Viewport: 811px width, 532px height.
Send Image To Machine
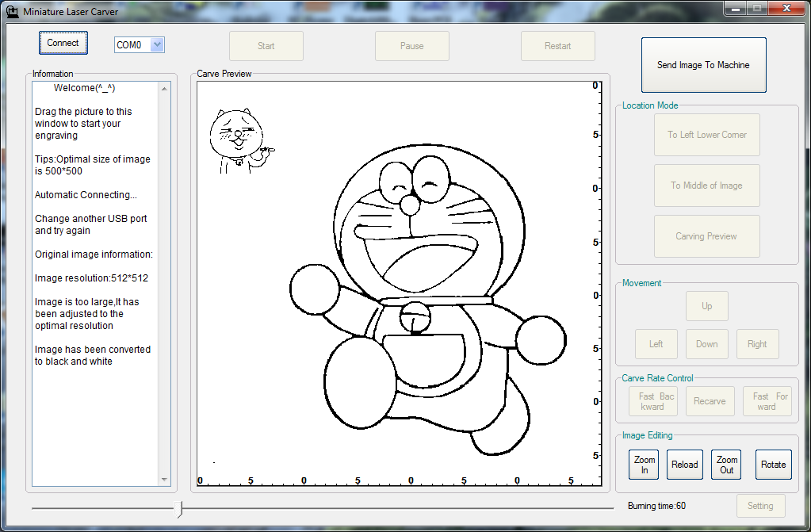pos(703,65)
